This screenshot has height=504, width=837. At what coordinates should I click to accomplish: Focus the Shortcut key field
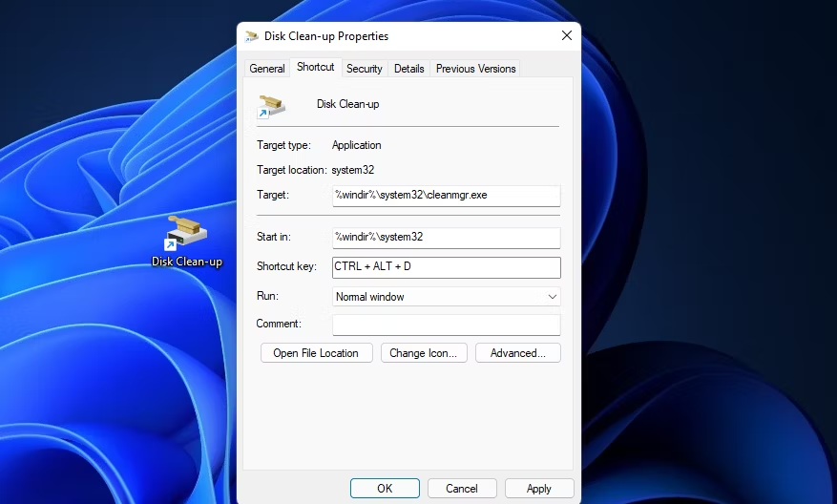tap(447, 267)
